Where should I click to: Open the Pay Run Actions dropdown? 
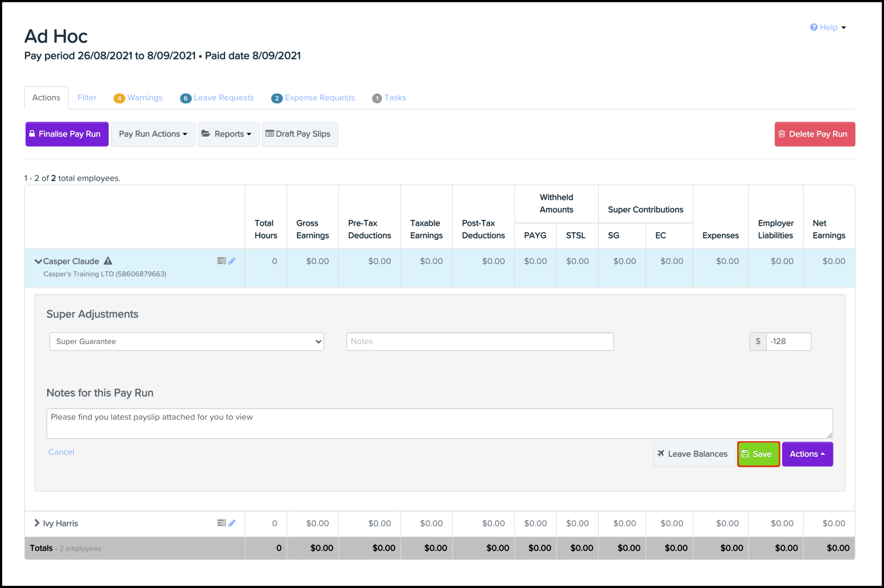[153, 134]
